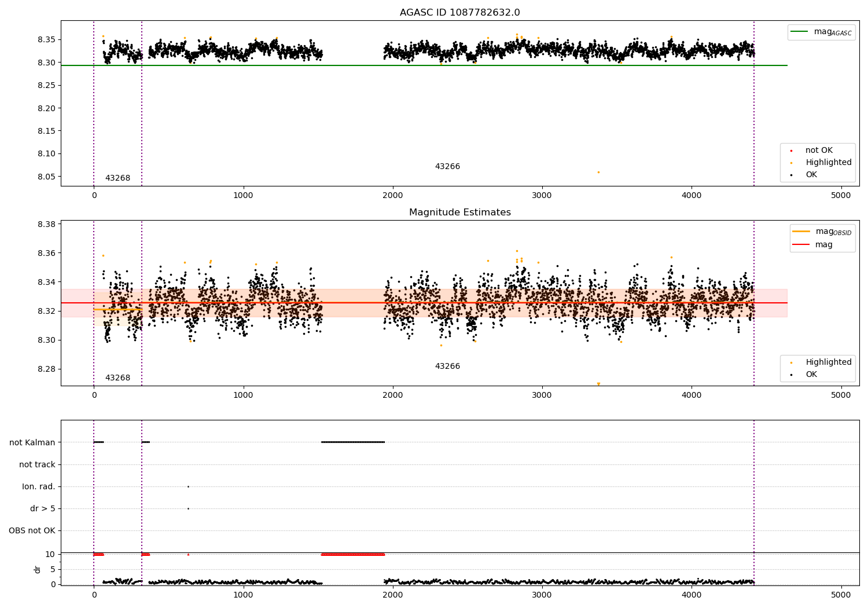The width and height of the screenshot is (868, 608).
Task: Click the 'Magnitude Estimates' plot title
Action: point(459,213)
